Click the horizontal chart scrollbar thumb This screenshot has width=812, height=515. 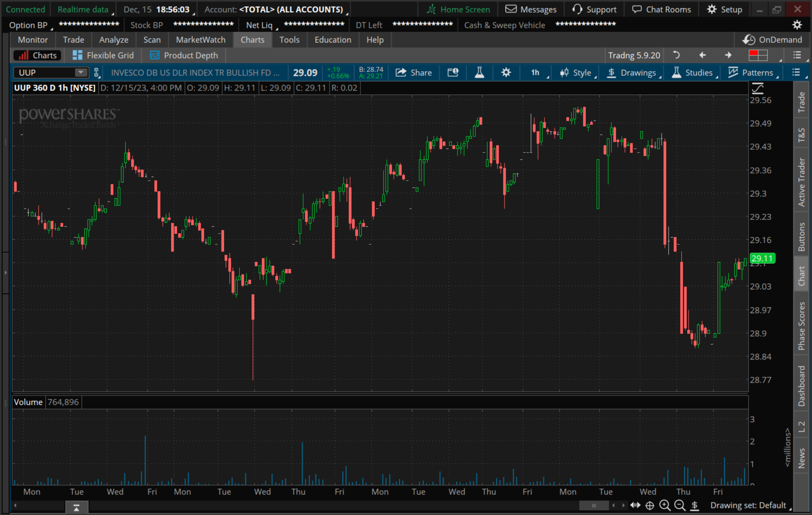tap(594, 506)
